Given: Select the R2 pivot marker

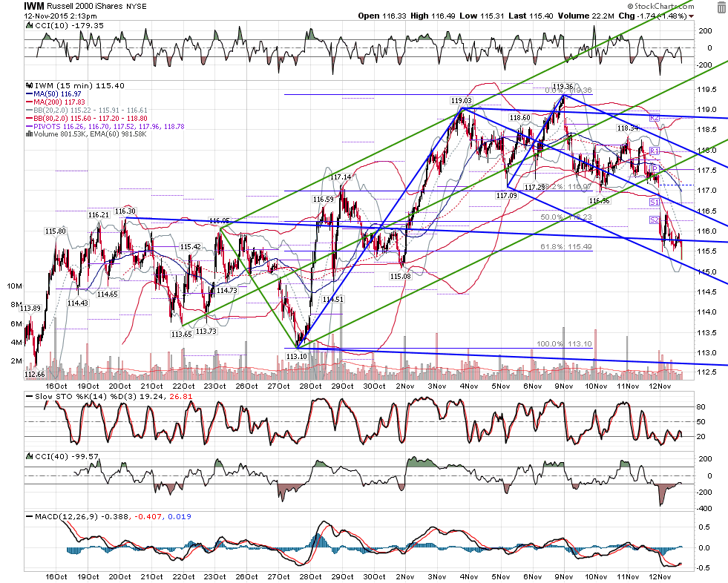Looking at the screenshot, I should click(655, 118).
